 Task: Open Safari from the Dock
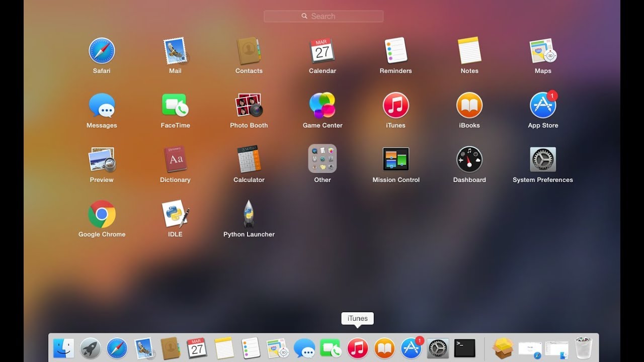117,348
